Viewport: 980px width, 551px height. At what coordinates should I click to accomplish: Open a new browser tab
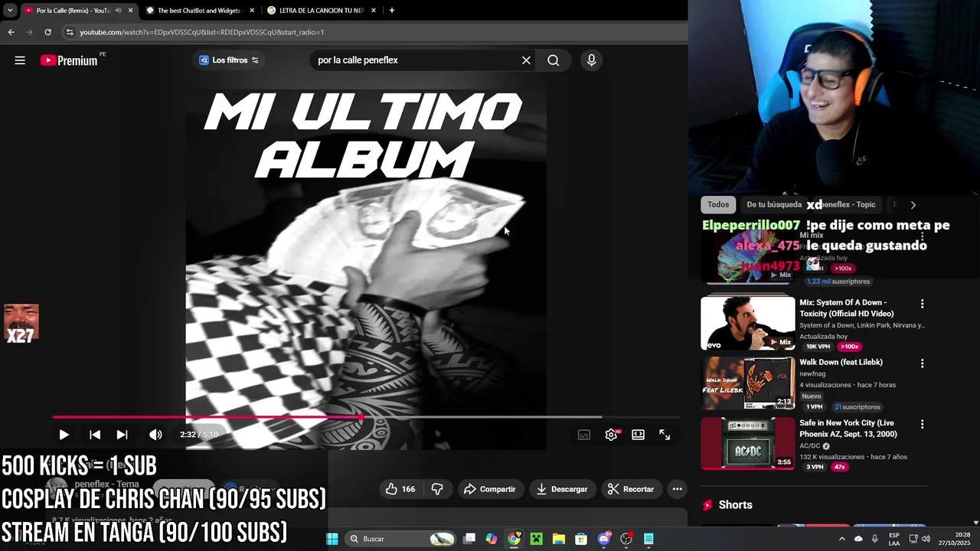click(x=392, y=11)
